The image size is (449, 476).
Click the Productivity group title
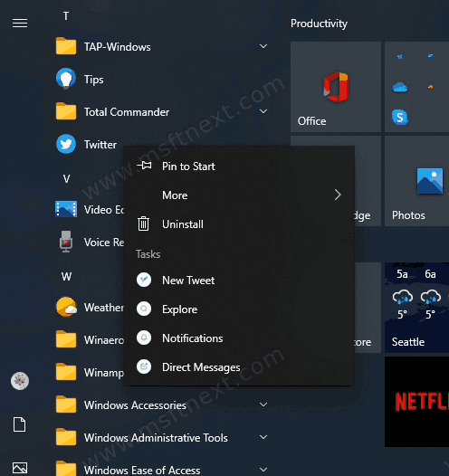pos(319,24)
